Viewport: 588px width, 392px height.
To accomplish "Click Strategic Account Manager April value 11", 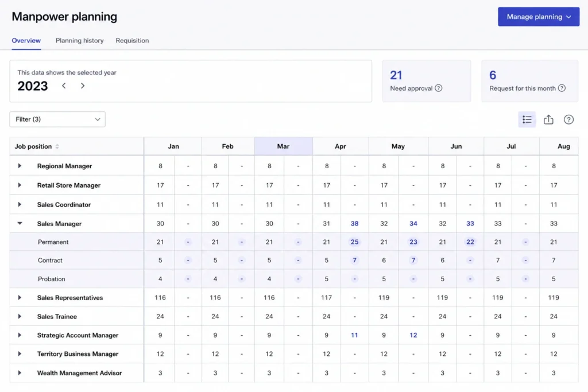I will (x=354, y=335).
